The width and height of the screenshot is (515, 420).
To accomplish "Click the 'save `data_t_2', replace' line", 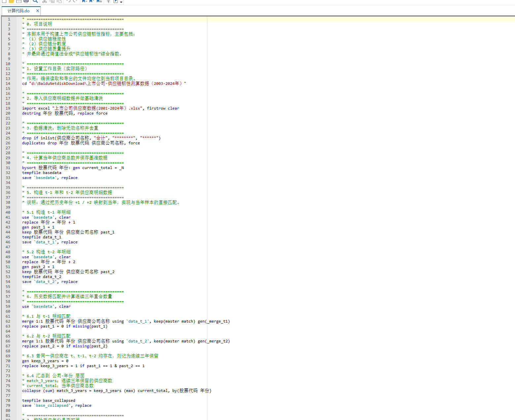I will (50, 282).
